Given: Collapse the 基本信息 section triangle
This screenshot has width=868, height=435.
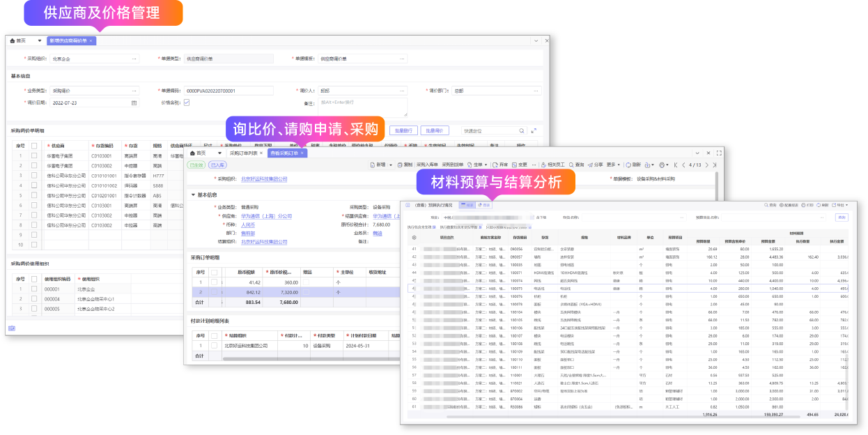Looking at the screenshot, I should [x=193, y=195].
